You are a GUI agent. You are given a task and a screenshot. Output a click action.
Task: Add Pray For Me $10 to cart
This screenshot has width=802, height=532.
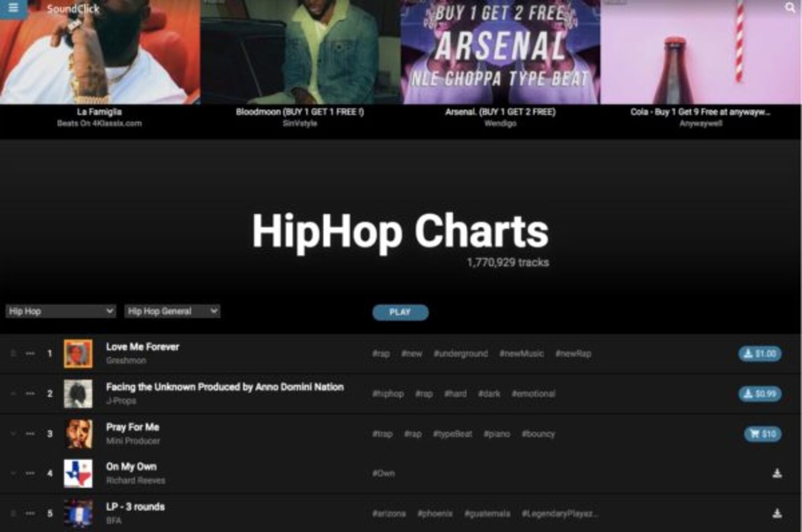(x=762, y=434)
